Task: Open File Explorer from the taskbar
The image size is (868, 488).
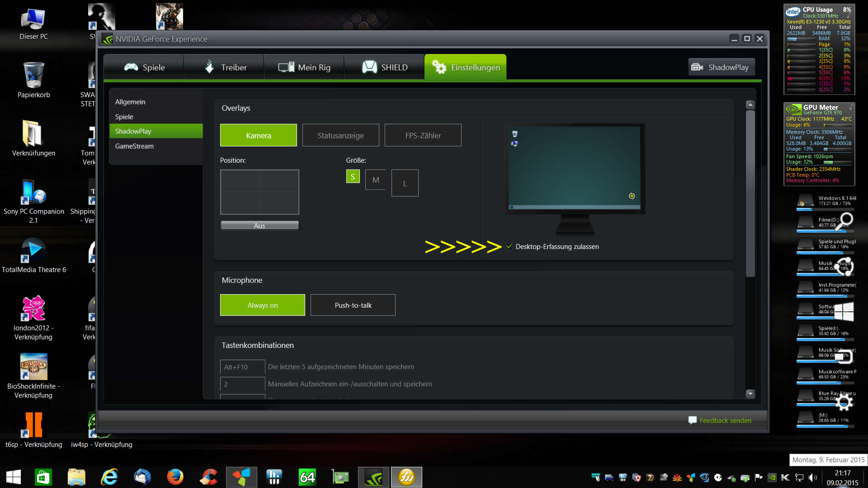Action: (76, 477)
